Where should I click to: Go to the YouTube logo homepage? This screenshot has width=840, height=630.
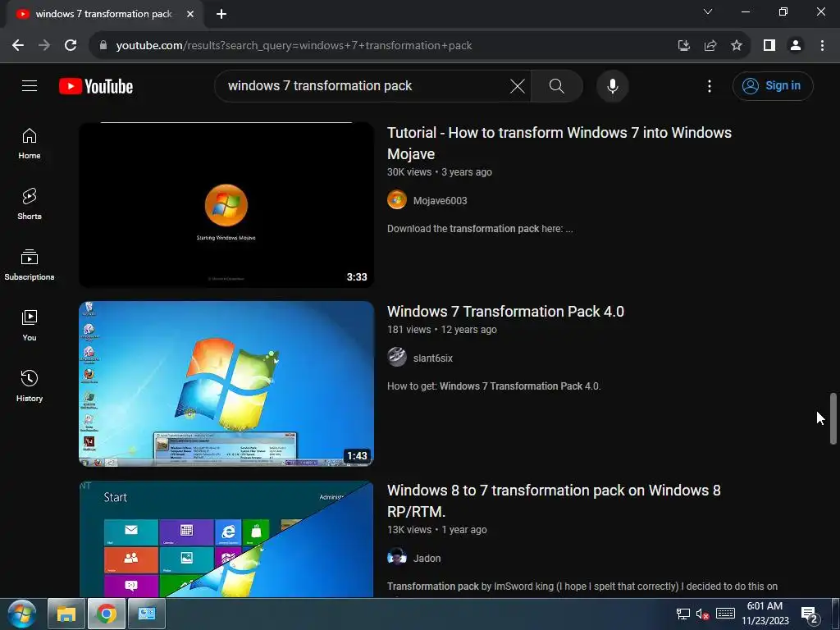tap(96, 86)
